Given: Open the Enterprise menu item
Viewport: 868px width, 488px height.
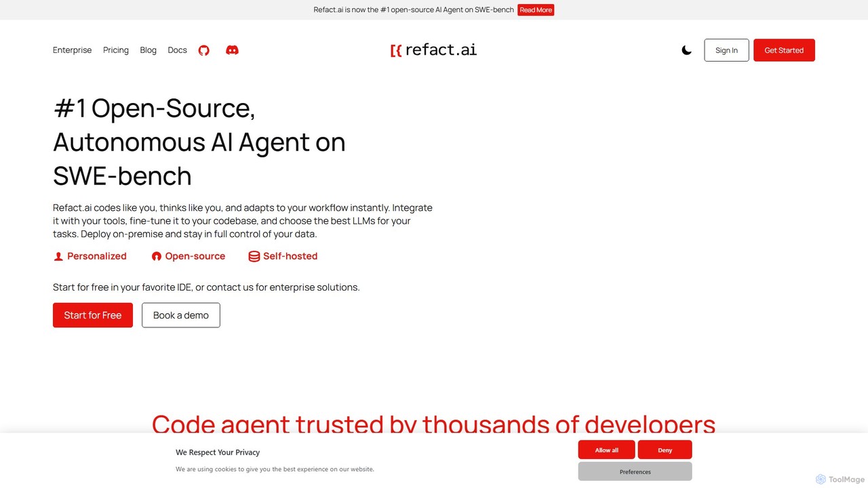Looking at the screenshot, I should pos(72,50).
